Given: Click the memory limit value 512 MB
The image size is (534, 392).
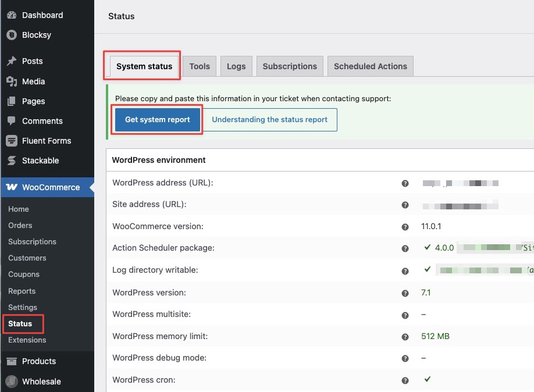Looking at the screenshot, I should [435, 336].
